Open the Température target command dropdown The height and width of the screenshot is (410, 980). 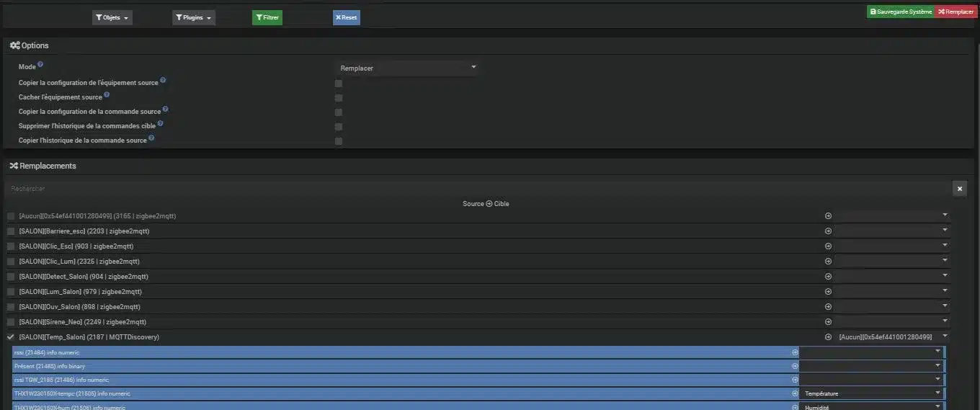pyautogui.click(x=870, y=393)
